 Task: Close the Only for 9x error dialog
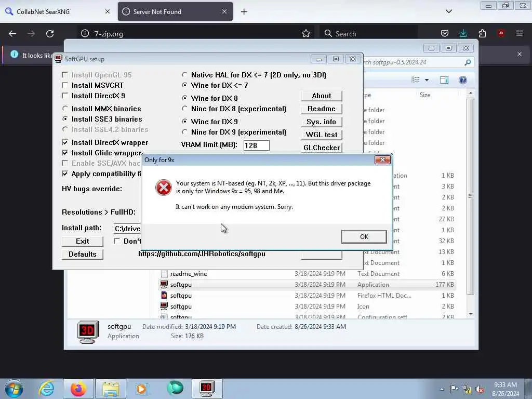tap(382, 160)
